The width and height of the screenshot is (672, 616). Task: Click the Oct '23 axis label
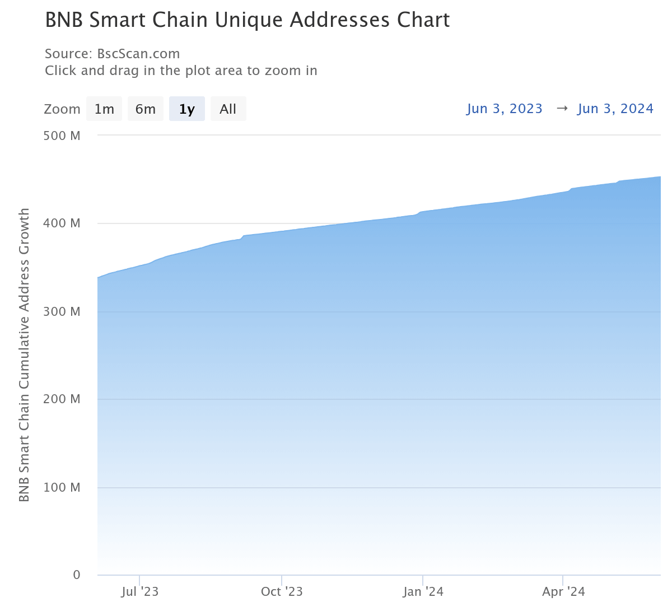282,591
